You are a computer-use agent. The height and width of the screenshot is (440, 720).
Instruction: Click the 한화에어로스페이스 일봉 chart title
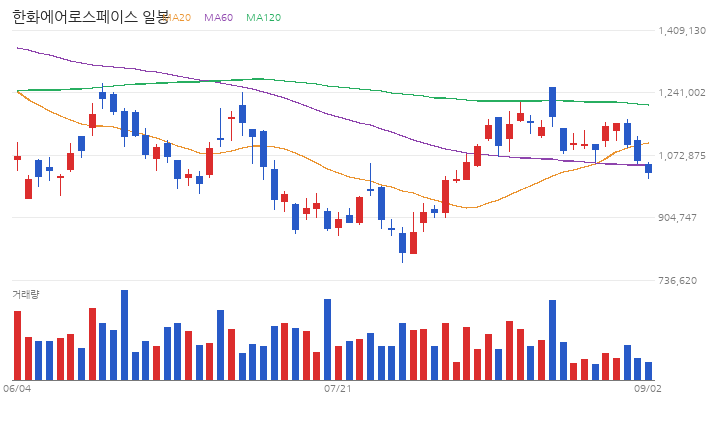coord(90,17)
